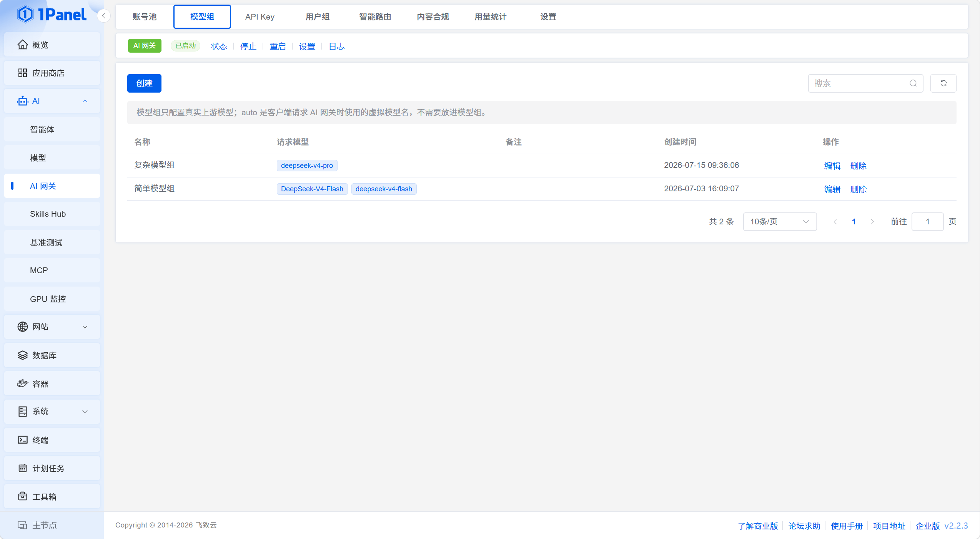This screenshot has height=539, width=980.
Task: Expand the 系统 menu chevron
Action: (85, 411)
